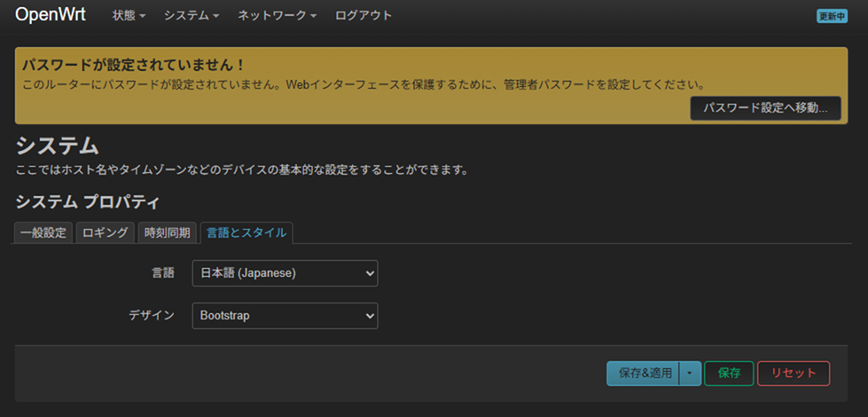The image size is (868, 417).
Task: Switch to the 一般設定 tab
Action: 43,232
